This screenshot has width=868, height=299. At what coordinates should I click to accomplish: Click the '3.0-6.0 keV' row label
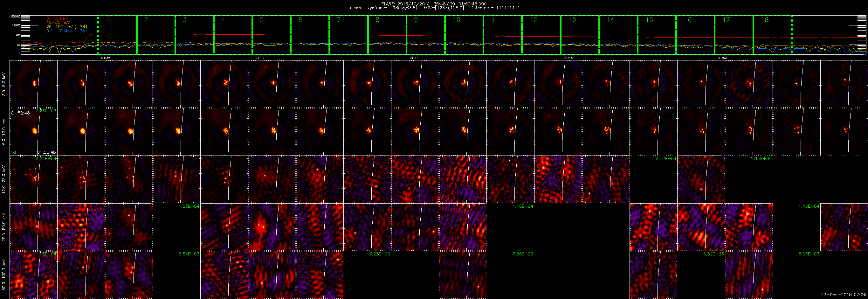(x=4, y=84)
